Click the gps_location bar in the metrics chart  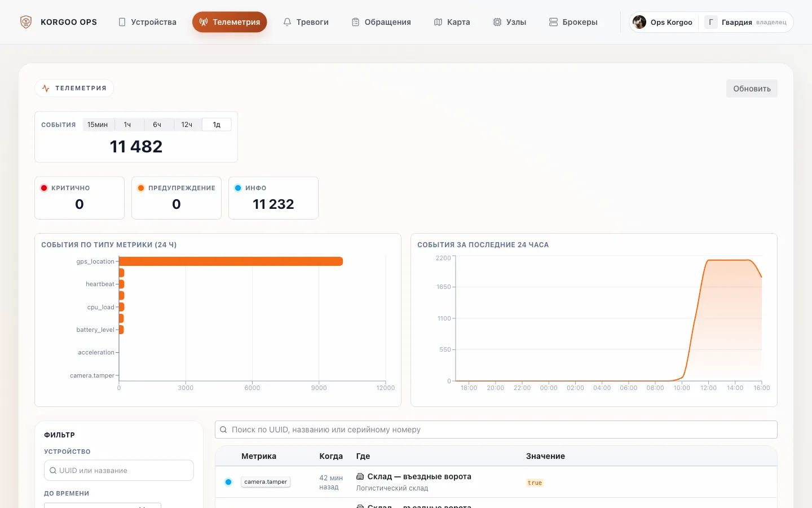pyautogui.click(x=231, y=261)
